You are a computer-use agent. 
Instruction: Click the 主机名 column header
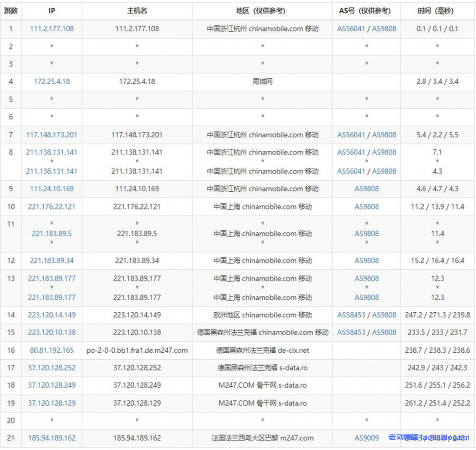pyautogui.click(x=137, y=10)
